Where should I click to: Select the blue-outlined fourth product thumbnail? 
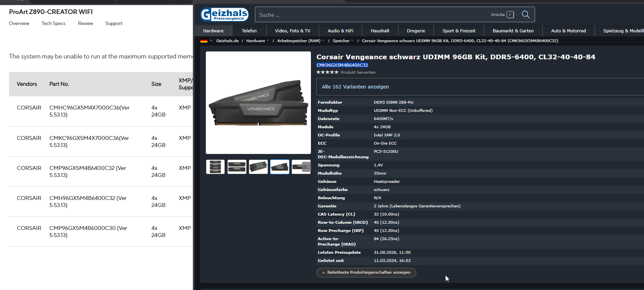click(279, 167)
